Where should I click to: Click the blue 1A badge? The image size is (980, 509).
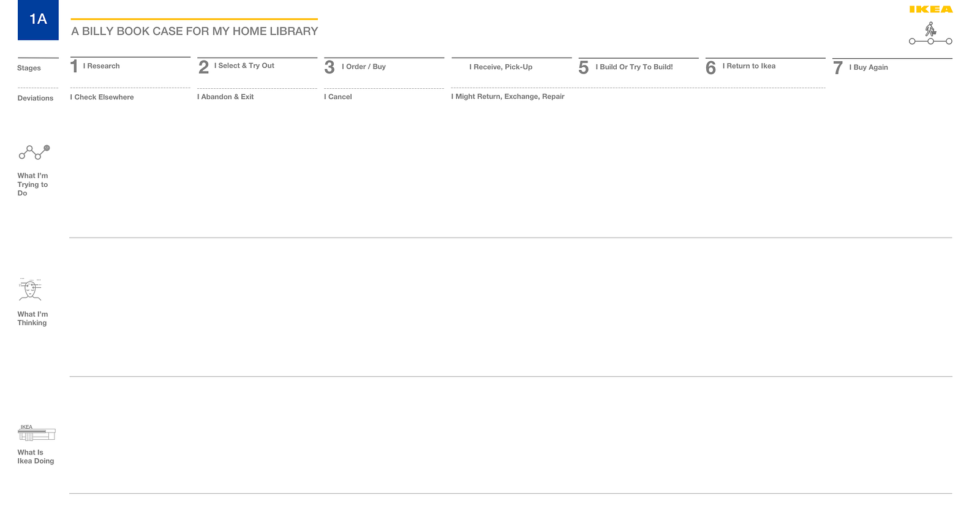coord(38,20)
